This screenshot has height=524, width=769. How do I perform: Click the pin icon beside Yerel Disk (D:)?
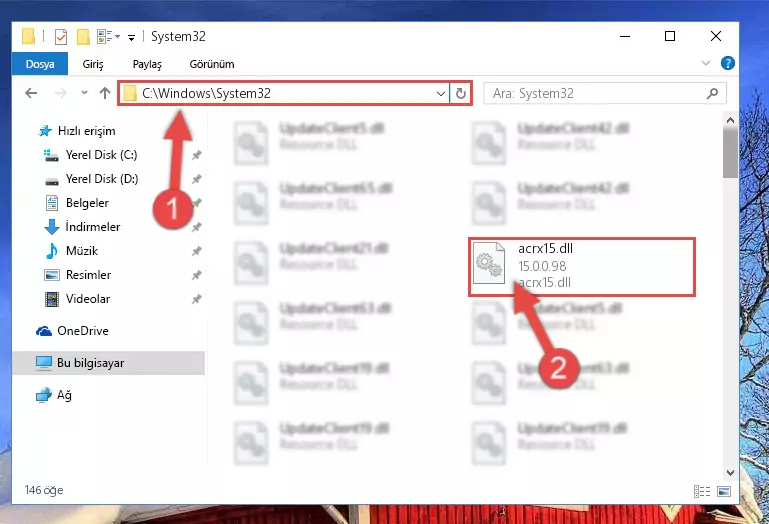(196, 179)
